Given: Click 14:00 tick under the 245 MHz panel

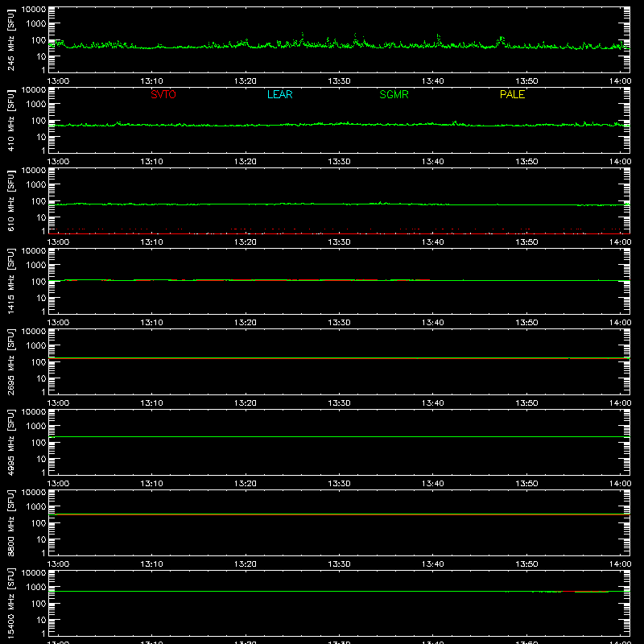Looking at the screenshot, I should [x=620, y=81].
